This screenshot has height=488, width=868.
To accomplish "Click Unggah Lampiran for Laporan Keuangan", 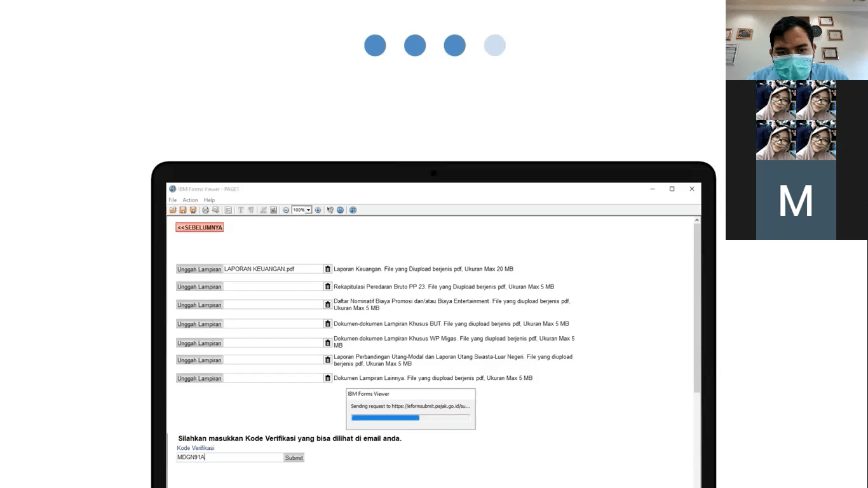I will (x=199, y=269).
